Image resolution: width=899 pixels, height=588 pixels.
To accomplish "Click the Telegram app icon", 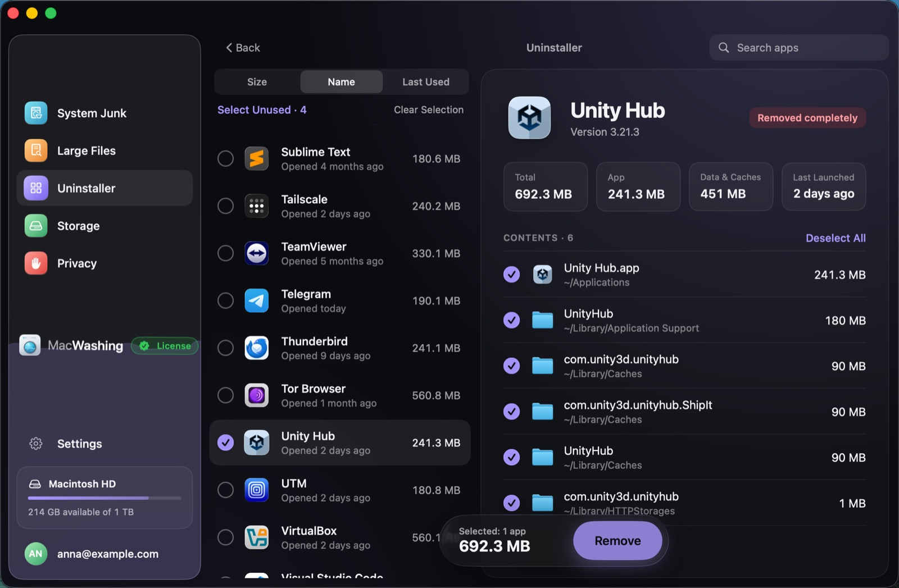I will 257,301.
